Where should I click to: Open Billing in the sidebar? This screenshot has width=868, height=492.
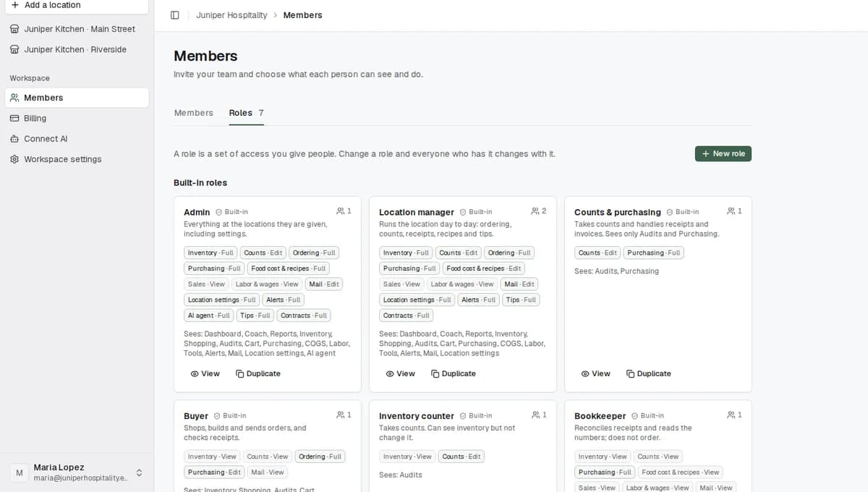tap(77, 118)
